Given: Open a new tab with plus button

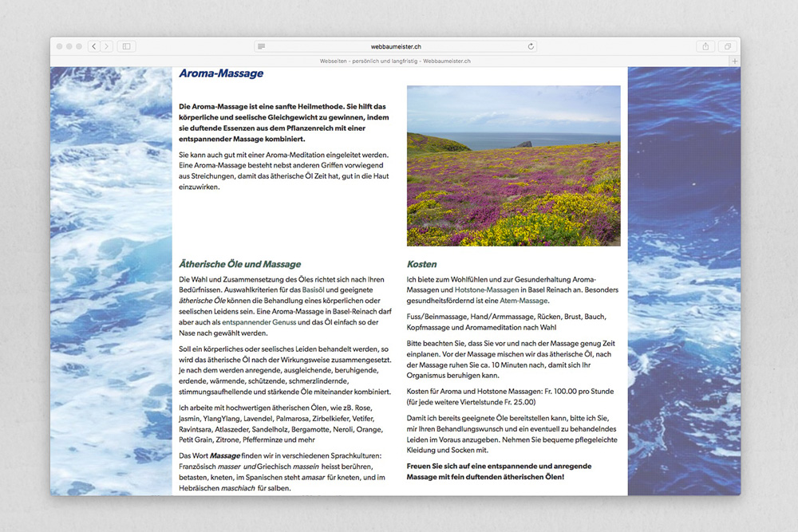Looking at the screenshot, I should point(734,61).
